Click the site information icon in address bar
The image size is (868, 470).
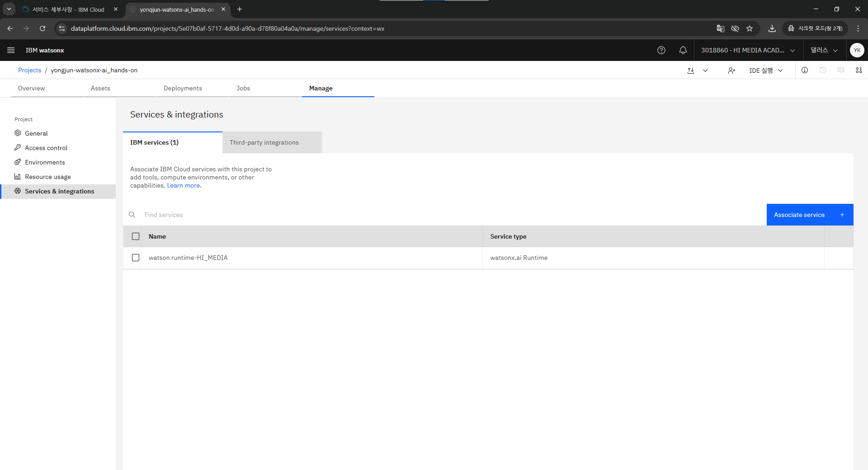pyautogui.click(x=62, y=28)
